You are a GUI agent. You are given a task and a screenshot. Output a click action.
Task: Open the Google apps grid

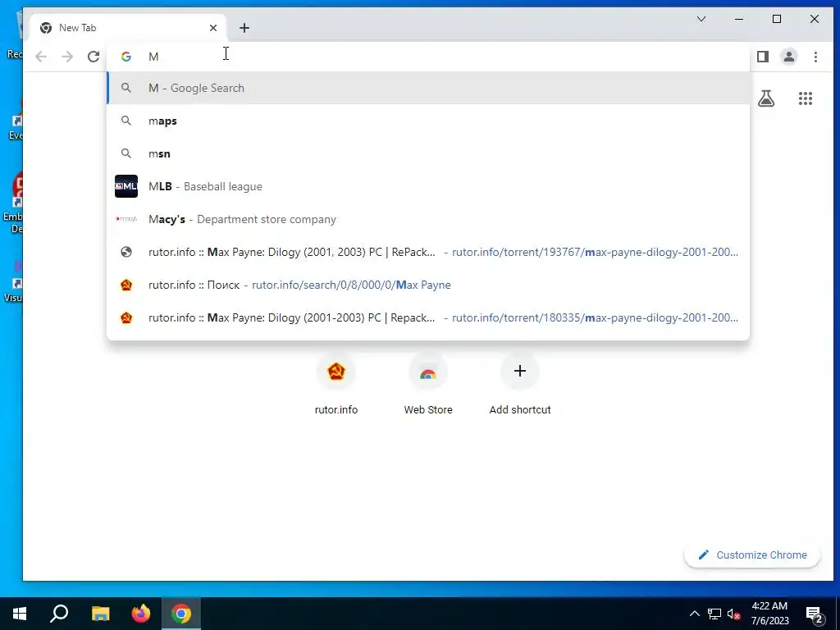point(806,98)
